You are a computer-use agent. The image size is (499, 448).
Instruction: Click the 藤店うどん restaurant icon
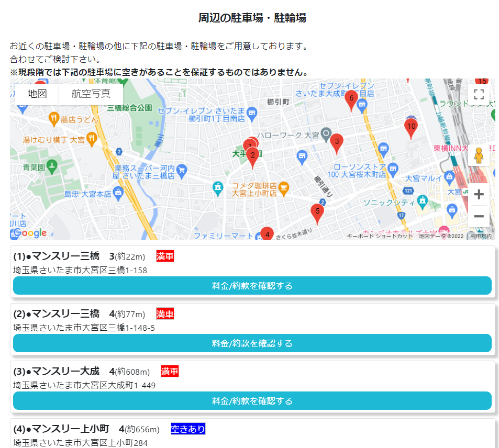(54, 119)
